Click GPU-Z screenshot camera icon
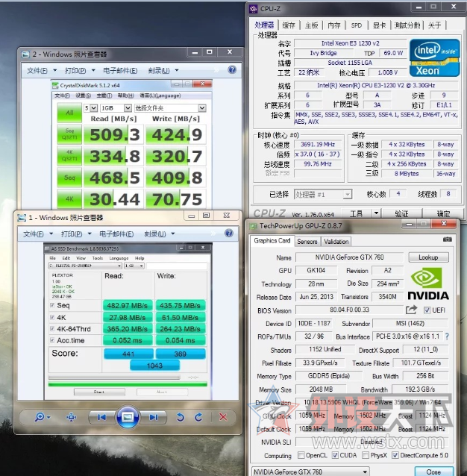Image resolution: width=467 pixels, height=476 pixels. (x=448, y=239)
